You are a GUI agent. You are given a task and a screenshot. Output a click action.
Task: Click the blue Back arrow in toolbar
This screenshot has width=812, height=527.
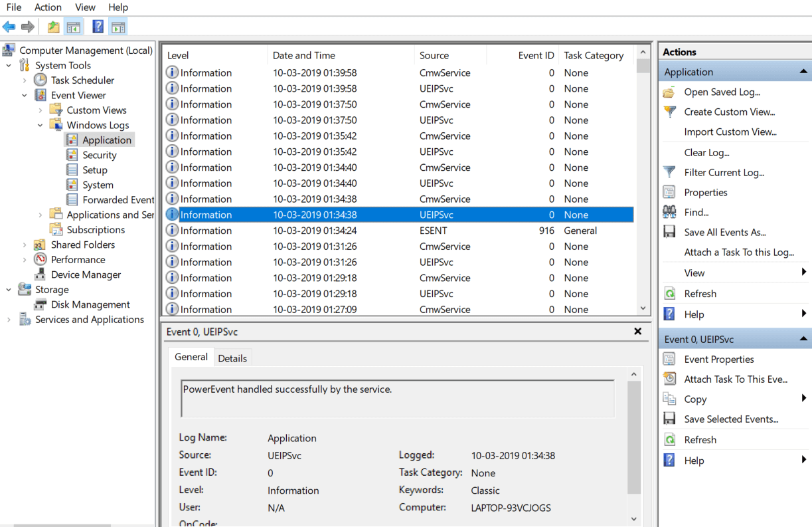pyautogui.click(x=9, y=27)
